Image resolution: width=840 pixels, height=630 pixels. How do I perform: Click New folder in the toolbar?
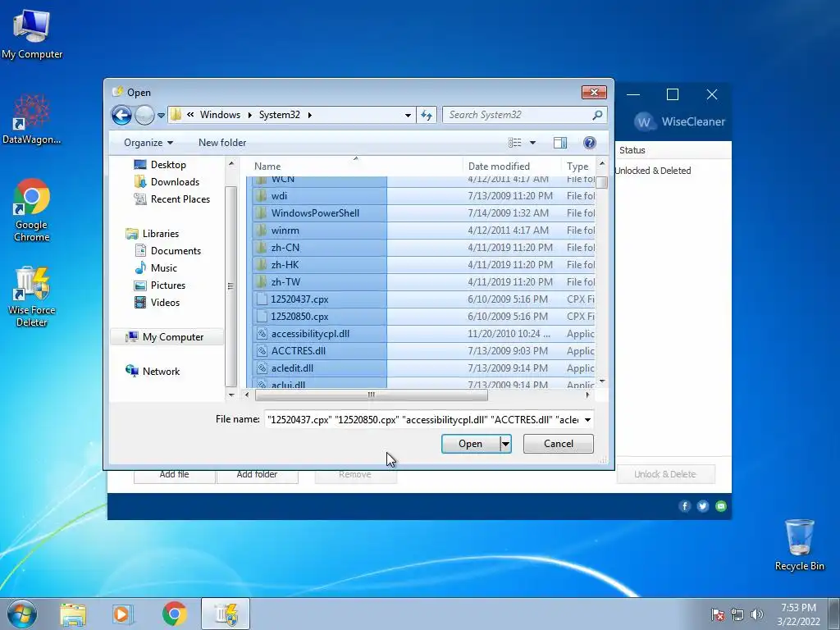[222, 143]
